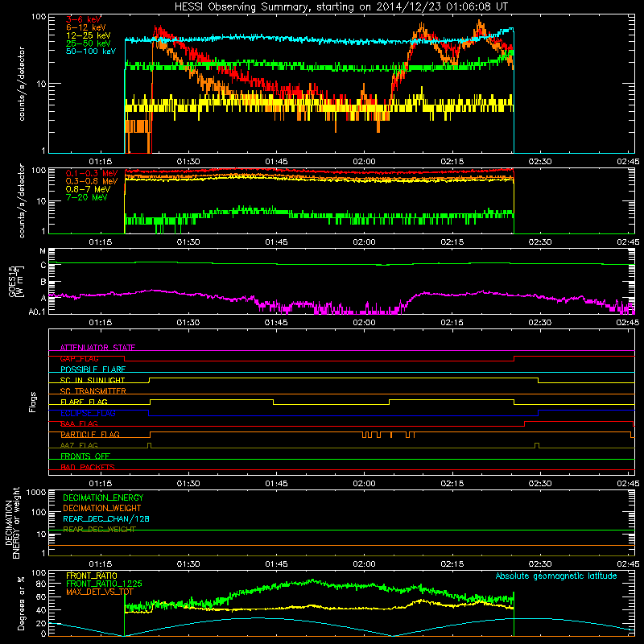Click '02:00' time tick under the Flags panel
The image size is (644, 644).
pos(364,484)
